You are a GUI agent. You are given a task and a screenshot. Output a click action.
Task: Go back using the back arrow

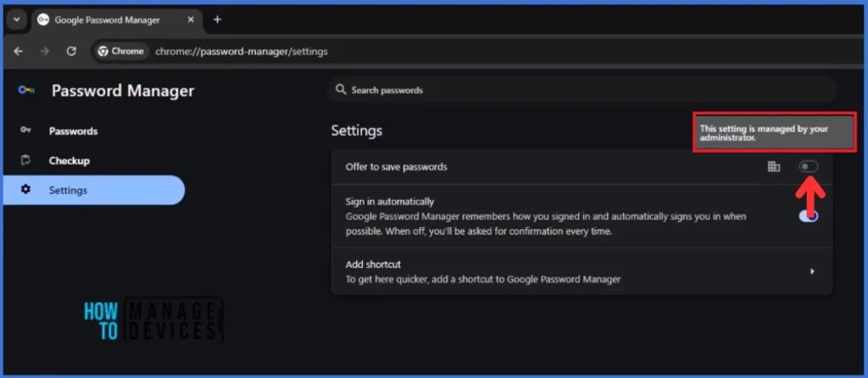[19, 52]
